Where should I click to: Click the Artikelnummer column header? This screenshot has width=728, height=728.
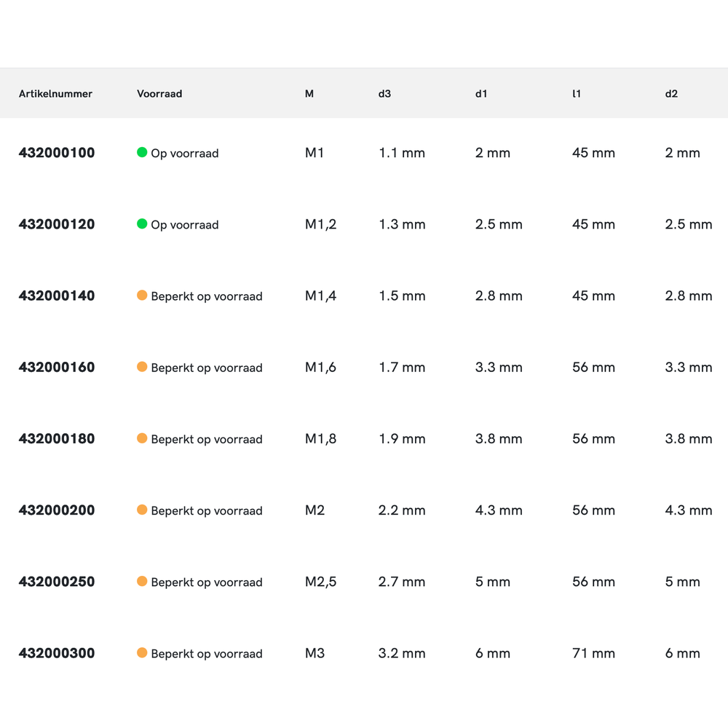[x=55, y=94]
